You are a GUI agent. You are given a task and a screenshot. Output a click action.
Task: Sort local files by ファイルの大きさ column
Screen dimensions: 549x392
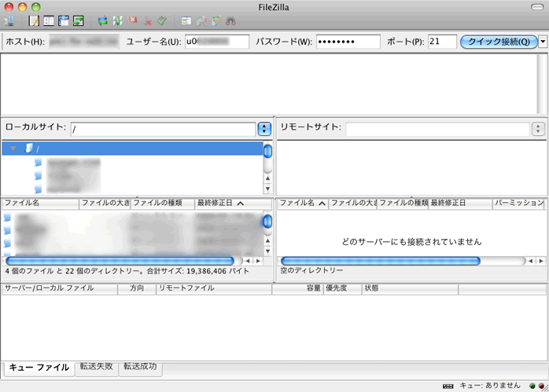click(105, 203)
